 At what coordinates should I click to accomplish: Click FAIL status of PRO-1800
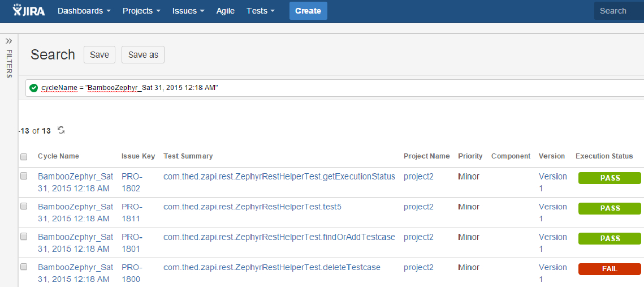[610, 269]
